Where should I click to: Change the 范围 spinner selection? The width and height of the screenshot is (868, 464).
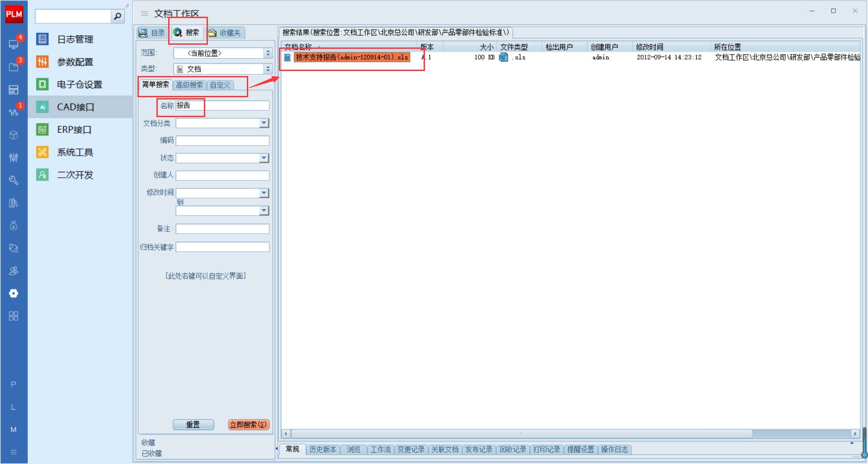coord(268,53)
